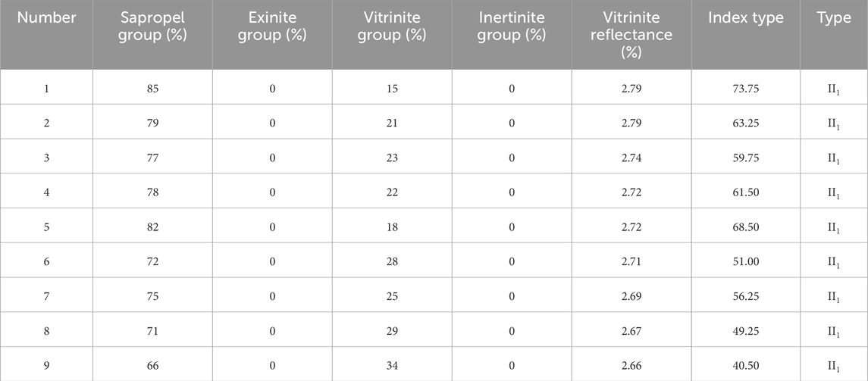Click the Inertinite group (%) header

pyautogui.click(x=512, y=26)
